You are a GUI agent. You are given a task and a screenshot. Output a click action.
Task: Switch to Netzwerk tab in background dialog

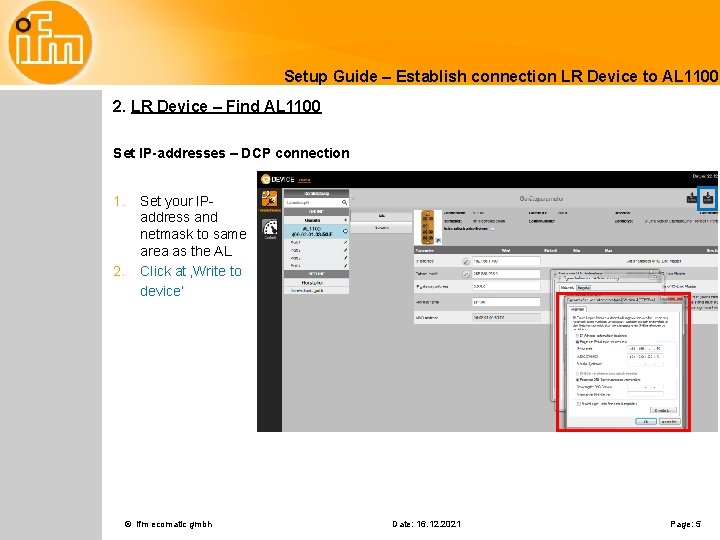click(x=568, y=287)
